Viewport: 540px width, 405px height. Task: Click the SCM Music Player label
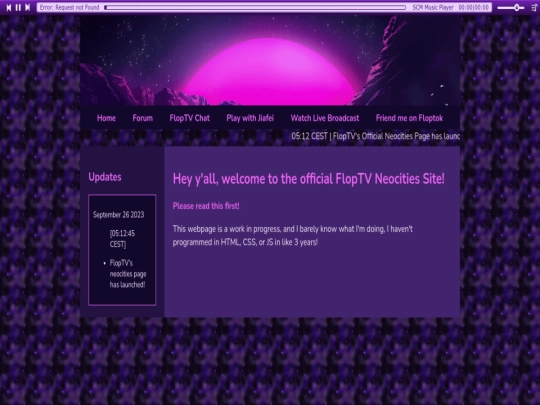point(433,7)
